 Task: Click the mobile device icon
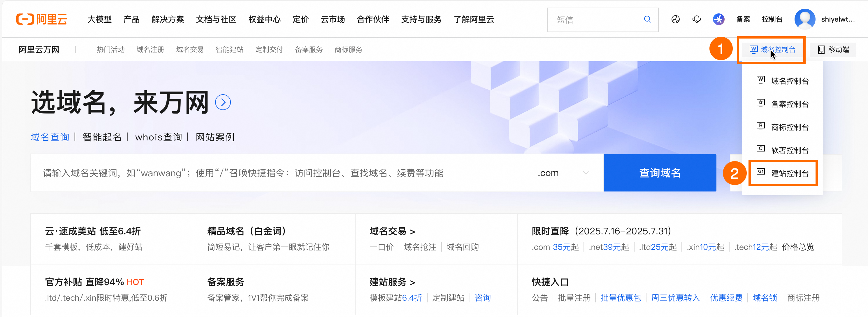[x=821, y=50]
